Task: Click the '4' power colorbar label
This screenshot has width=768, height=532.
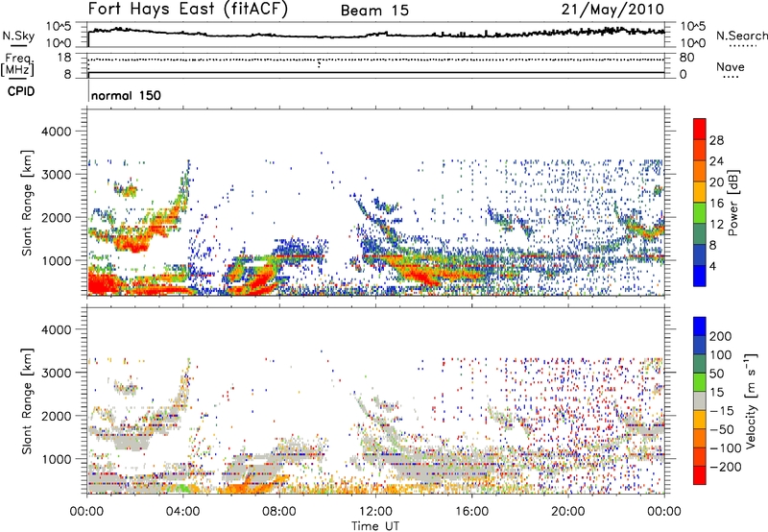Action: tap(712, 266)
